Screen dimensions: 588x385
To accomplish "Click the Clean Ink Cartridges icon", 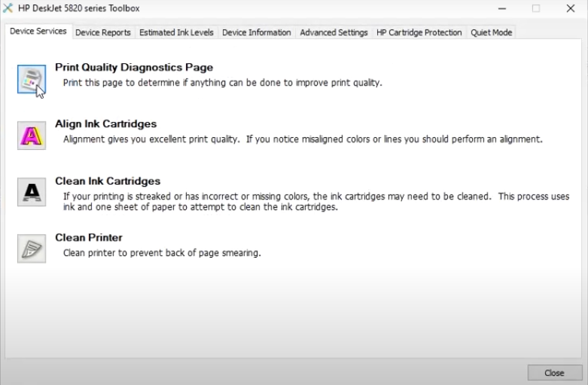I will point(32,192).
